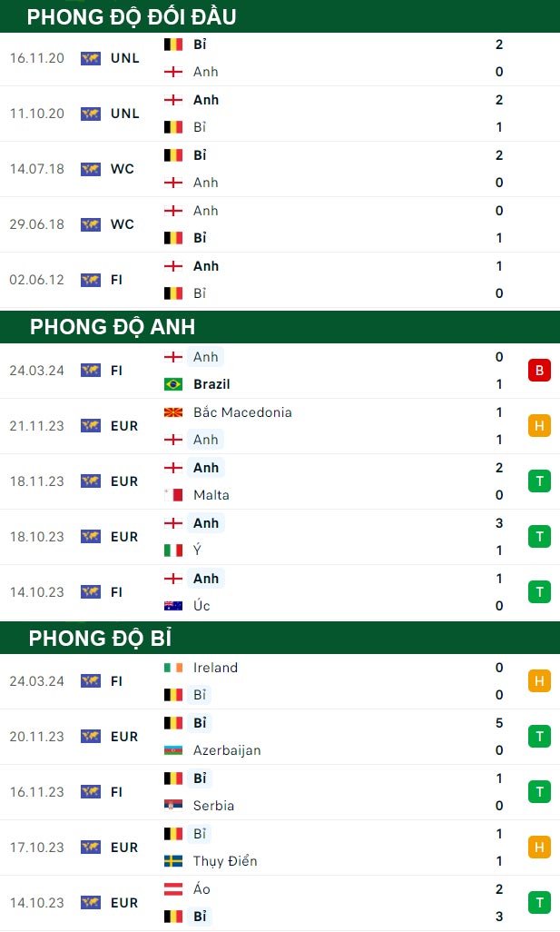Click the Azerbaijan flag icon
This screenshot has width=560, height=932.
click(x=173, y=750)
